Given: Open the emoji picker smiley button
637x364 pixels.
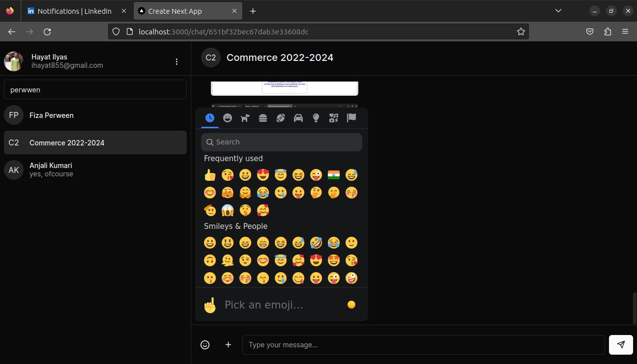Looking at the screenshot, I should click(205, 345).
